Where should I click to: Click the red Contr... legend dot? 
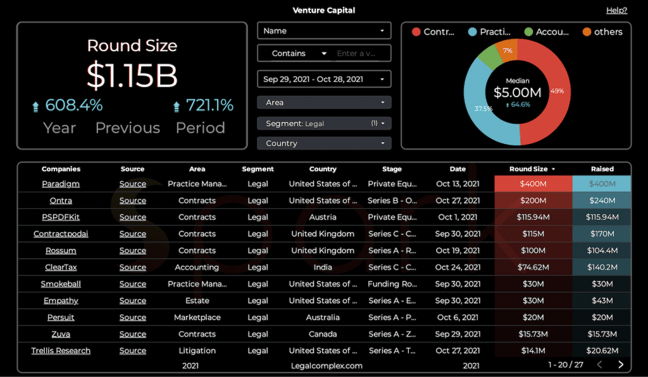pyautogui.click(x=416, y=32)
